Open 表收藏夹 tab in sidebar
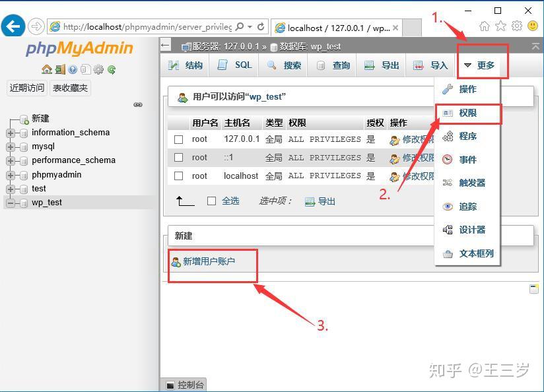The image size is (544, 392). pos(70,88)
